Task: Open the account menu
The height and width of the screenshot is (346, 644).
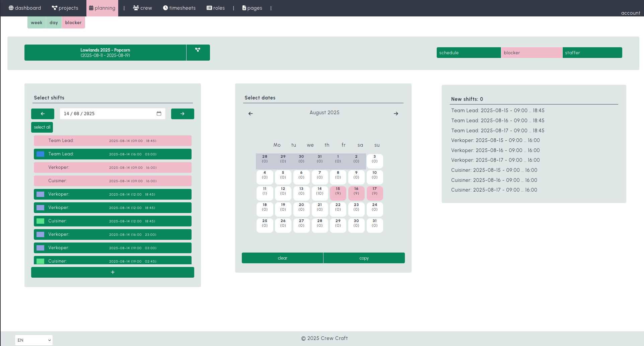Action: click(x=630, y=13)
